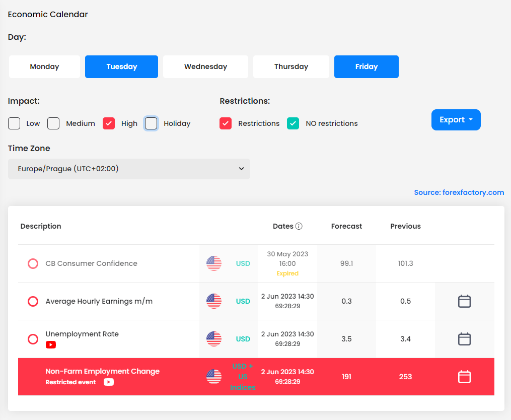This screenshot has width=511, height=420.
Task: Switch to Thursday day filter
Action: coord(291,66)
